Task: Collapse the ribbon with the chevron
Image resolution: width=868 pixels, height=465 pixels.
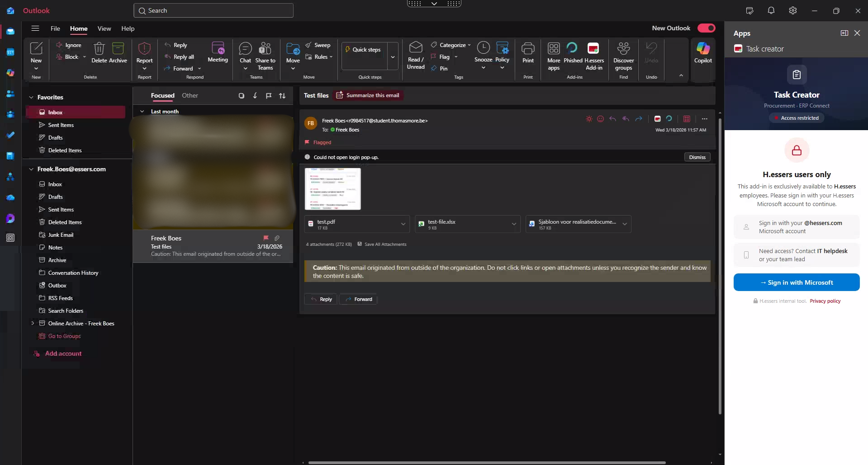Action: (681, 75)
